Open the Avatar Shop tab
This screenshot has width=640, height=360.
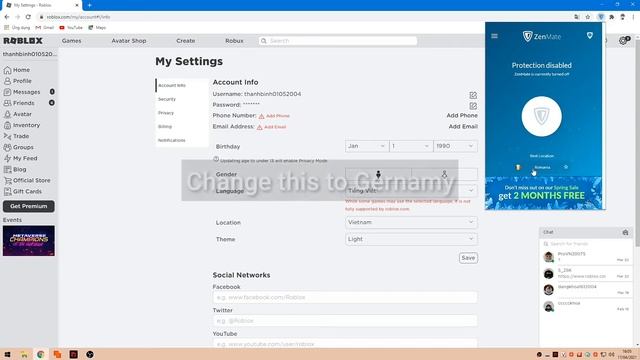(129, 41)
